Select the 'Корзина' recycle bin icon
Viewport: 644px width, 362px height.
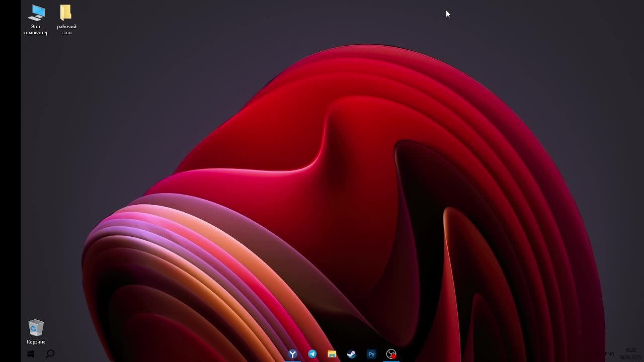(36, 332)
